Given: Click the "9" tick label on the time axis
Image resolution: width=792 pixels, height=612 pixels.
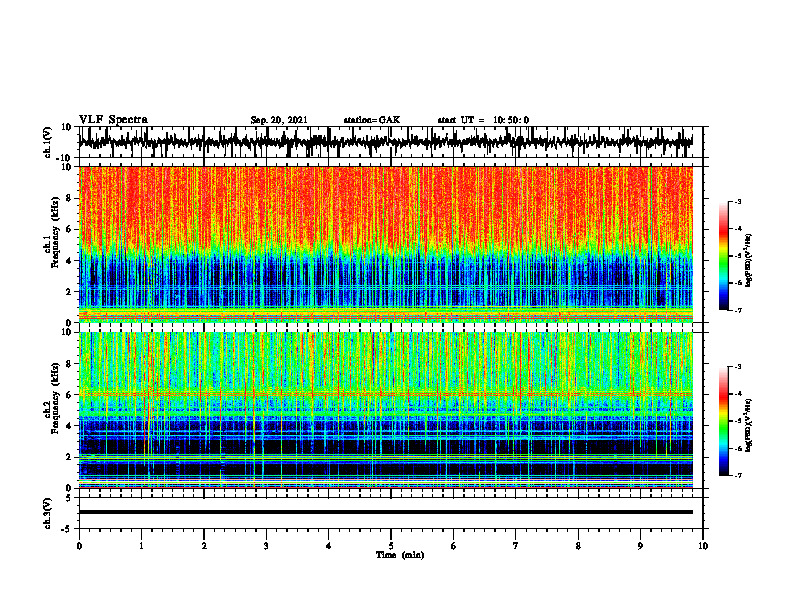Looking at the screenshot, I should pyautogui.click(x=640, y=546).
